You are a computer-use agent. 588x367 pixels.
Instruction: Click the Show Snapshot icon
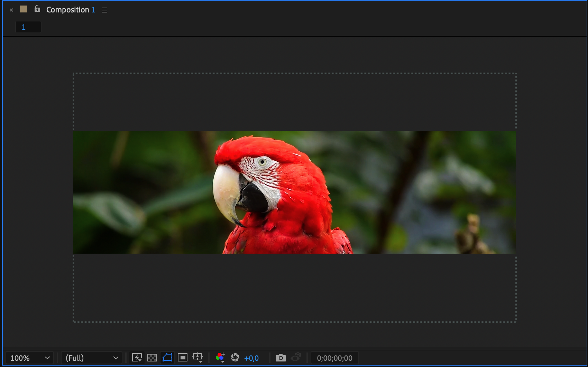296,358
